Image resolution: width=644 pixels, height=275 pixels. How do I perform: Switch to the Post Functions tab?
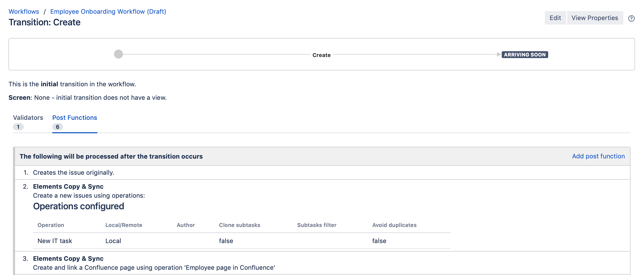coord(74,118)
